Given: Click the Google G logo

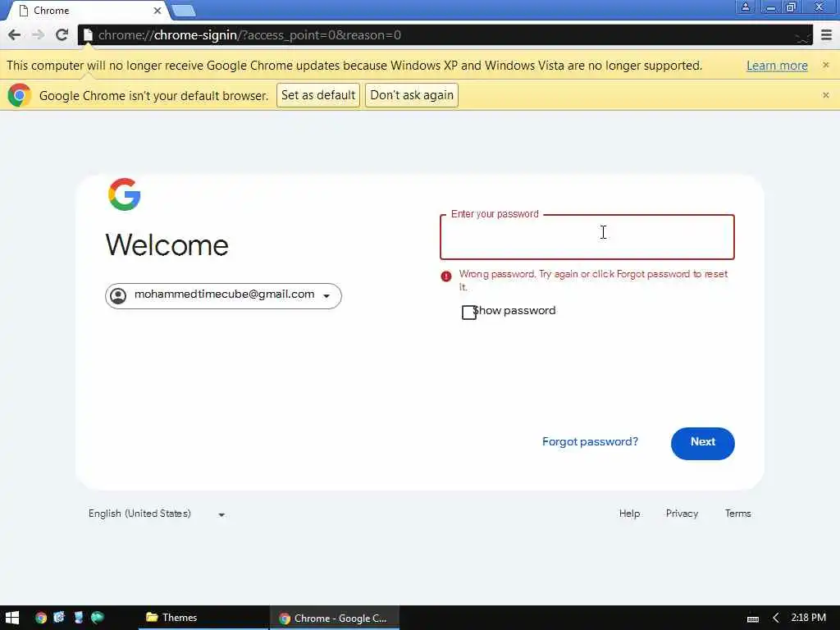Looking at the screenshot, I should [125, 194].
